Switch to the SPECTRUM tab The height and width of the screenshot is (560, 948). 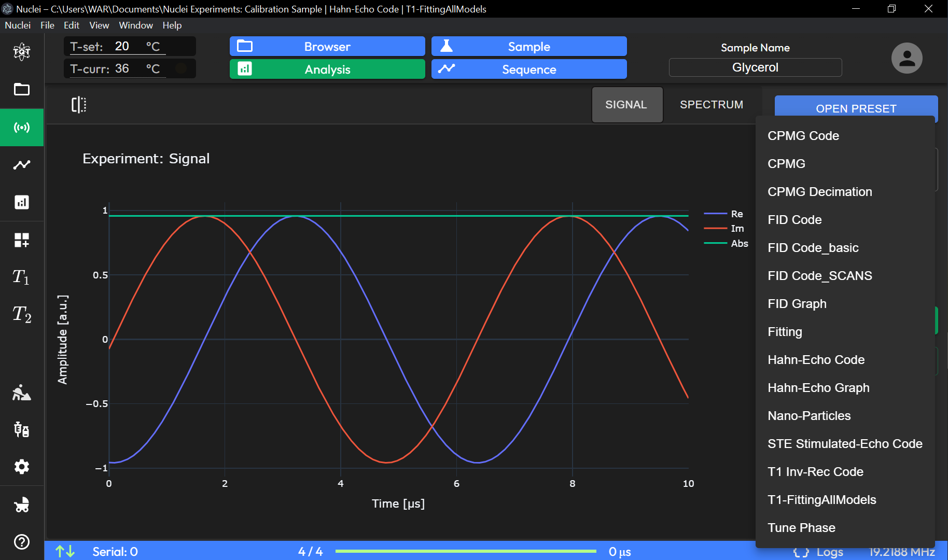[712, 105]
